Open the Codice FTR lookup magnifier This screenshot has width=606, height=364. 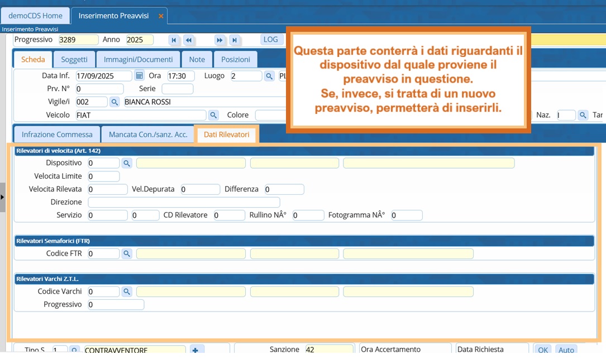[127, 253]
